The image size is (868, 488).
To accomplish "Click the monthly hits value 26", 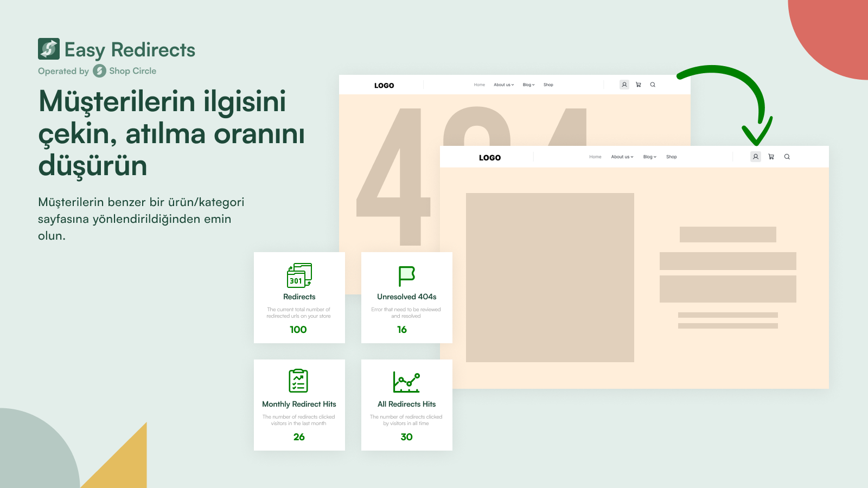I will pos(299,437).
